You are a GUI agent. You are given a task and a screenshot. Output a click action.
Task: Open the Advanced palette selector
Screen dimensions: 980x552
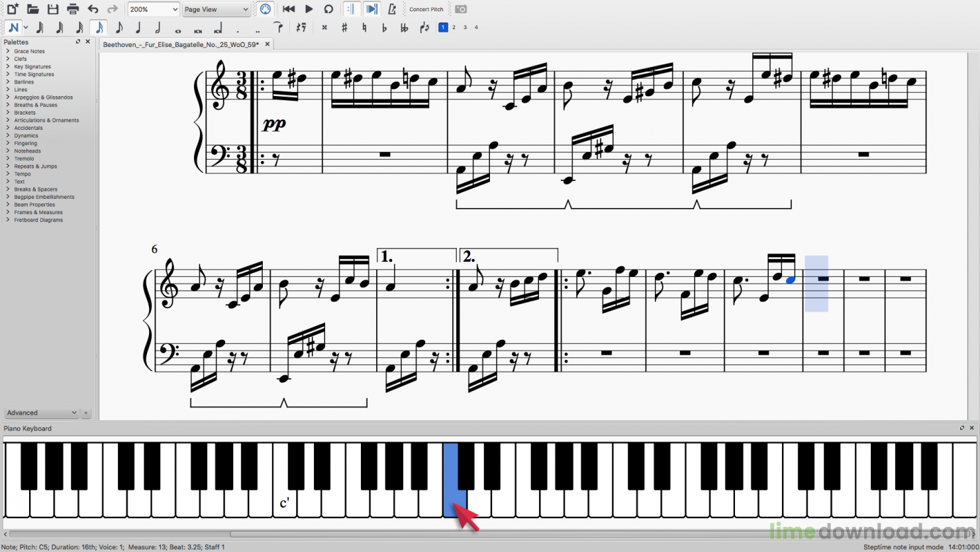tap(41, 413)
